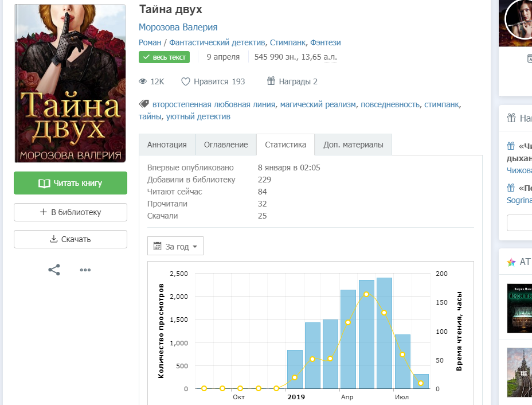This screenshot has width=532, height=405.
Task: Click the уютный детектив tag
Action: (198, 116)
